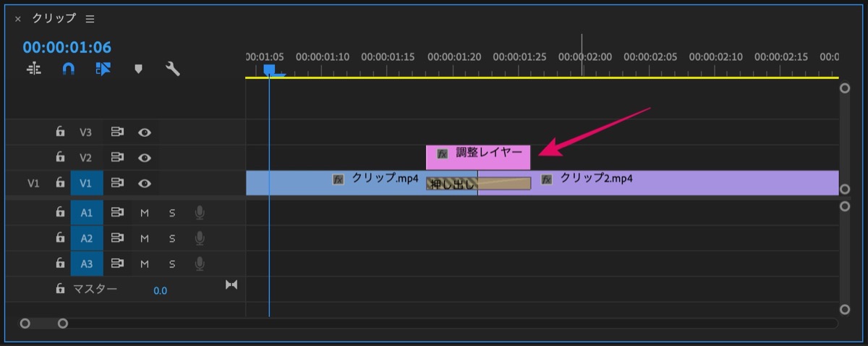Image resolution: width=868 pixels, height=346 pixels.
Task: Select the 押し出し transition
Action: pyautogui.click(x=478, y=184)
